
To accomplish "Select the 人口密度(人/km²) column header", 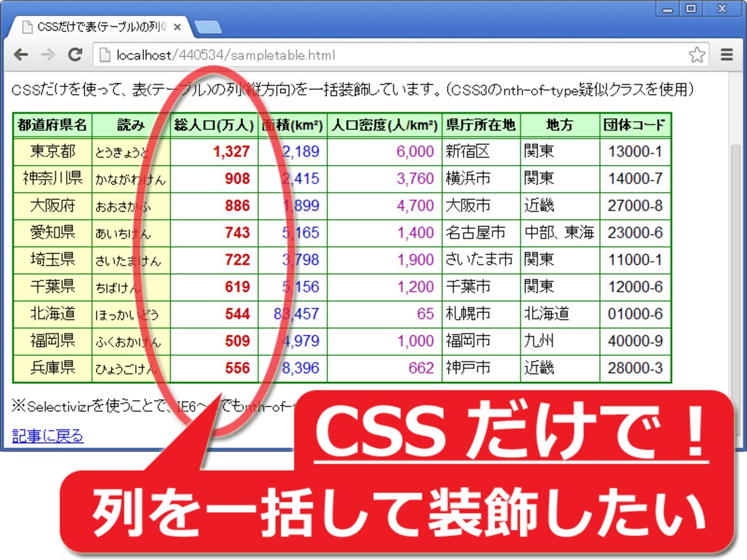I will pos(384,125).
